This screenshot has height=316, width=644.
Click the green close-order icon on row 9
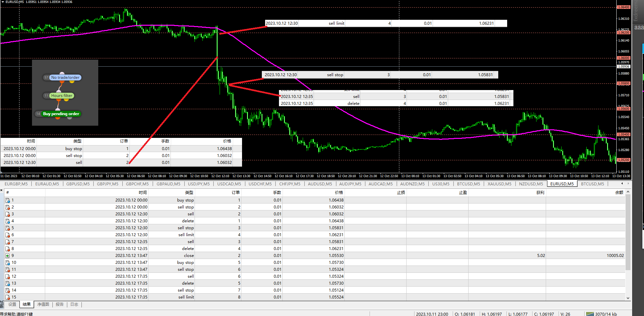[7, 256]
